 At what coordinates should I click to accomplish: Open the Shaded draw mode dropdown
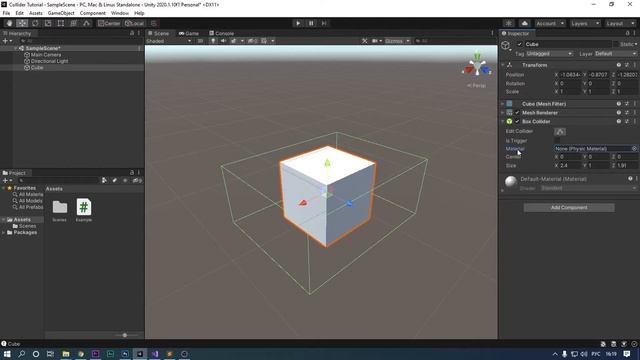169,41
